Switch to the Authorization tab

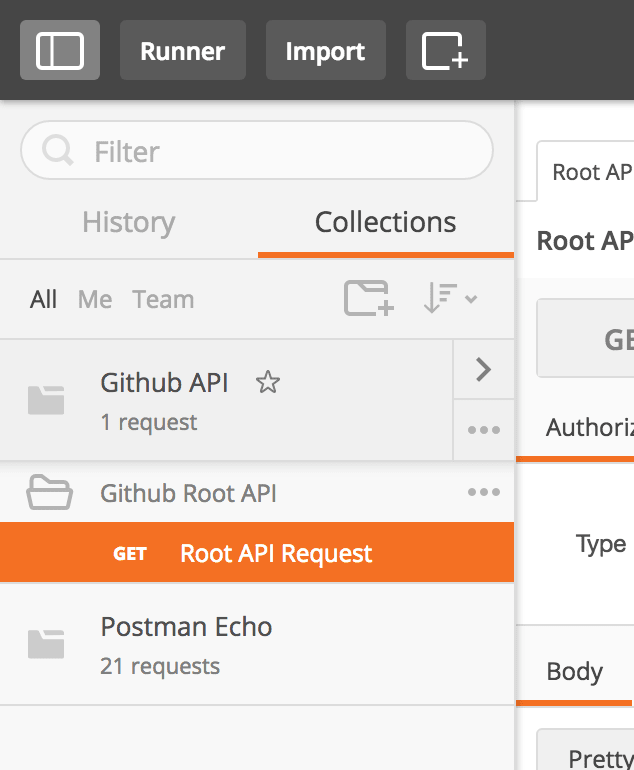[x=589, y=428]
